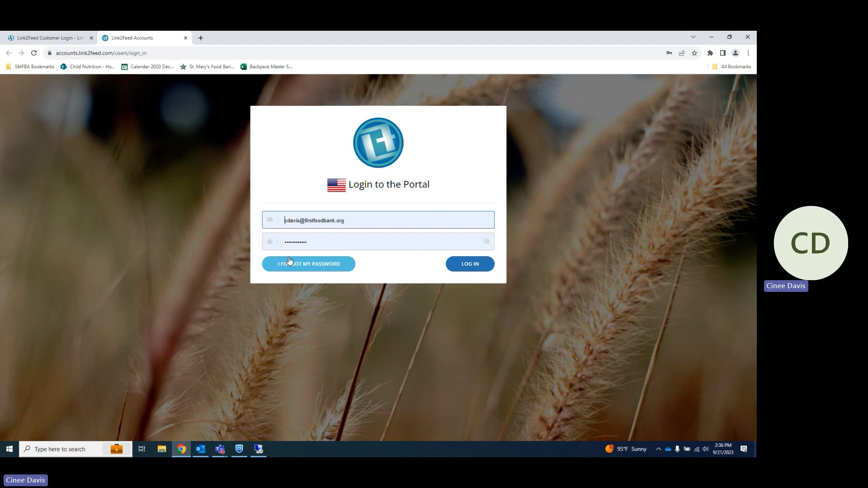The image size is (868, 488).
Task: Click the LOG IN button
Action: [470, 264]
